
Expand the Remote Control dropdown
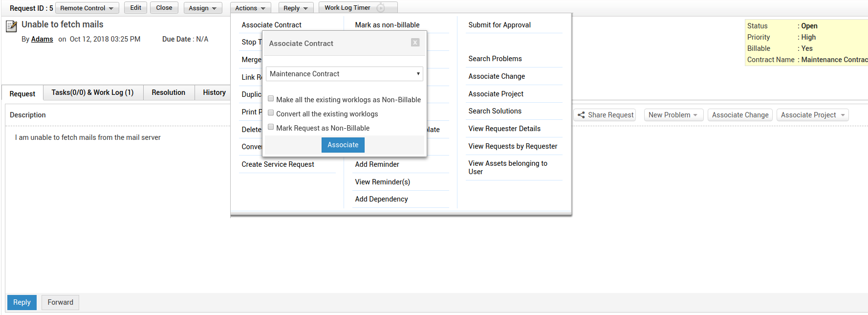coord(87,8)
